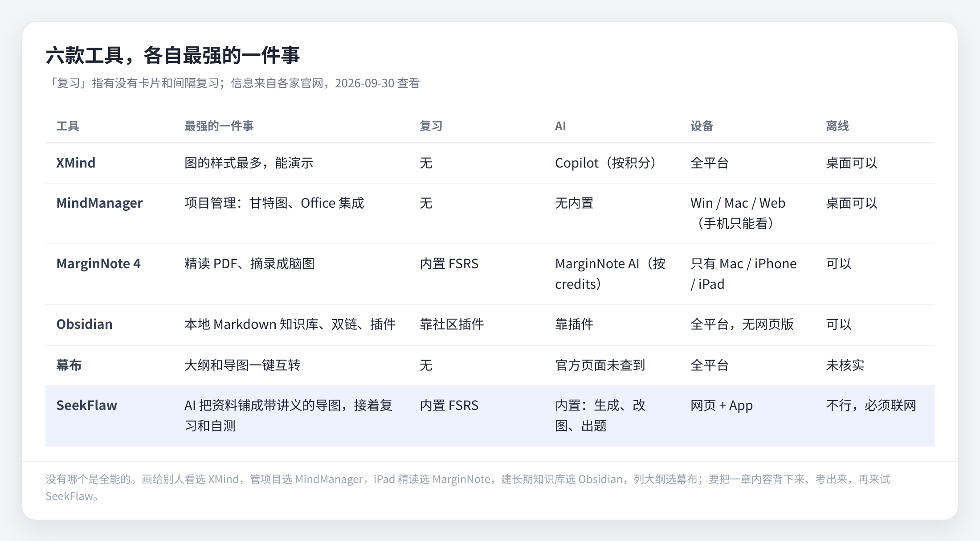This screenshot has width=980, height=541.
Task: Click the MarginNote AI（按 credits）cell
Action: tap(610, 274)
